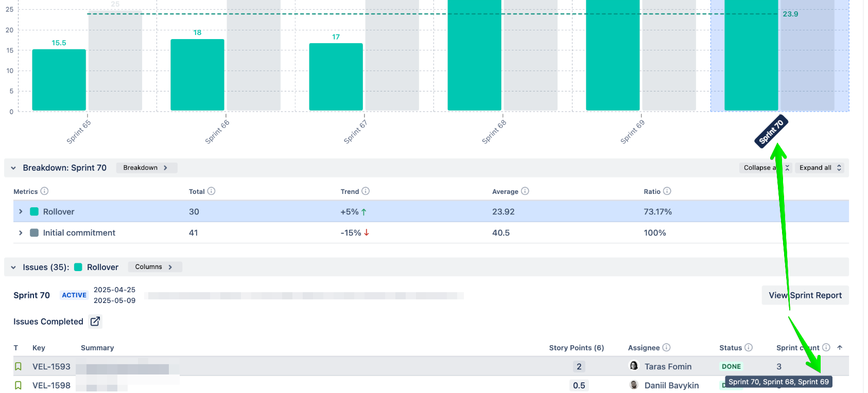Show the Trend column info tooltip icon

tap(366, 191)
